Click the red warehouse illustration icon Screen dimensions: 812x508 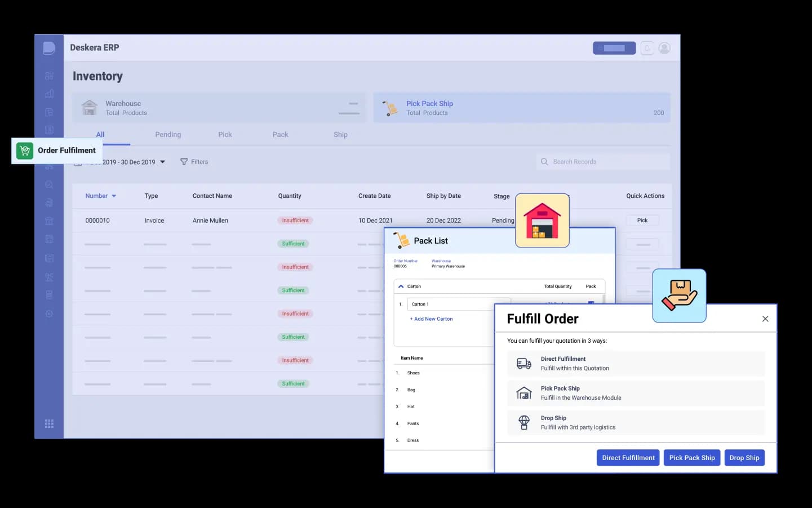(542, 220)
